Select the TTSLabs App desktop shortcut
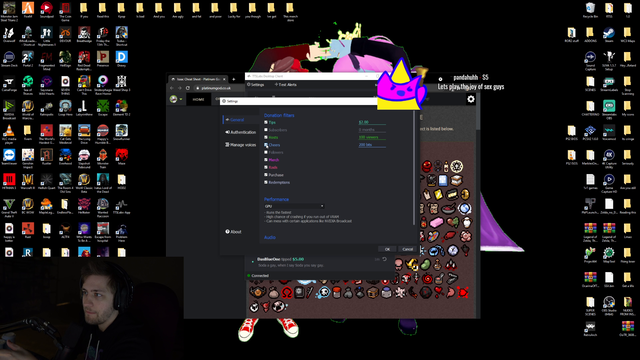The height and width of the screenshot is (360, 640). click(x=122, y=207)
